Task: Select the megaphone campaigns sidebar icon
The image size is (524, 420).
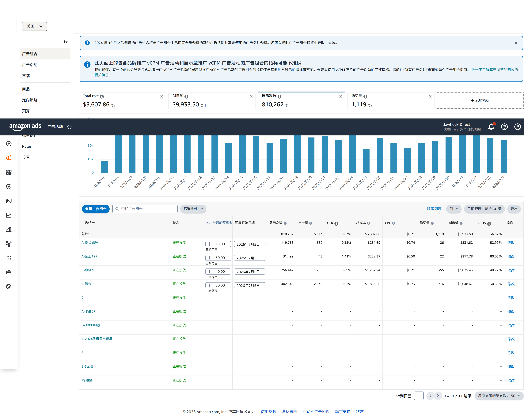Action: point(9,158)
